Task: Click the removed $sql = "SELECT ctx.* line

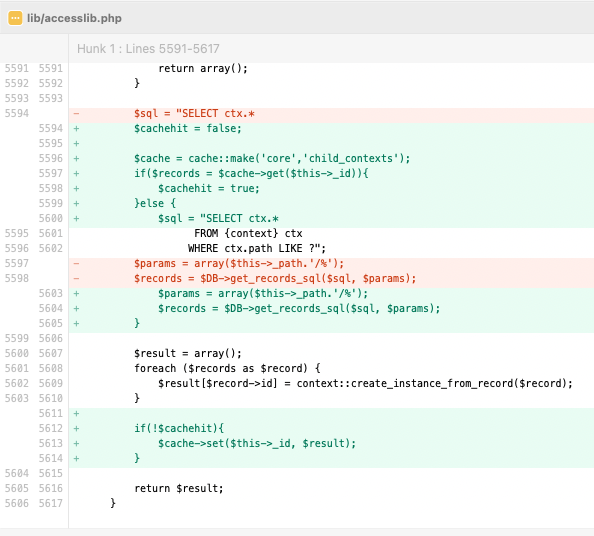Action: pyautogui.click(x=331, y=113)
